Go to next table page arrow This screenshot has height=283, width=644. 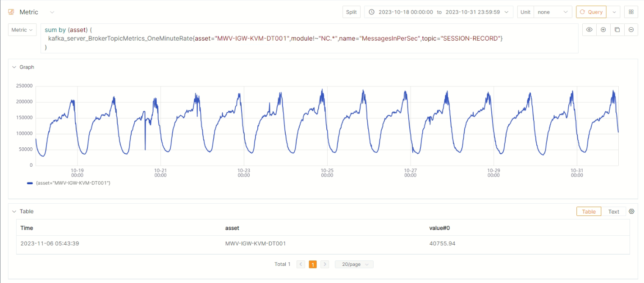[x=324, y=265]
